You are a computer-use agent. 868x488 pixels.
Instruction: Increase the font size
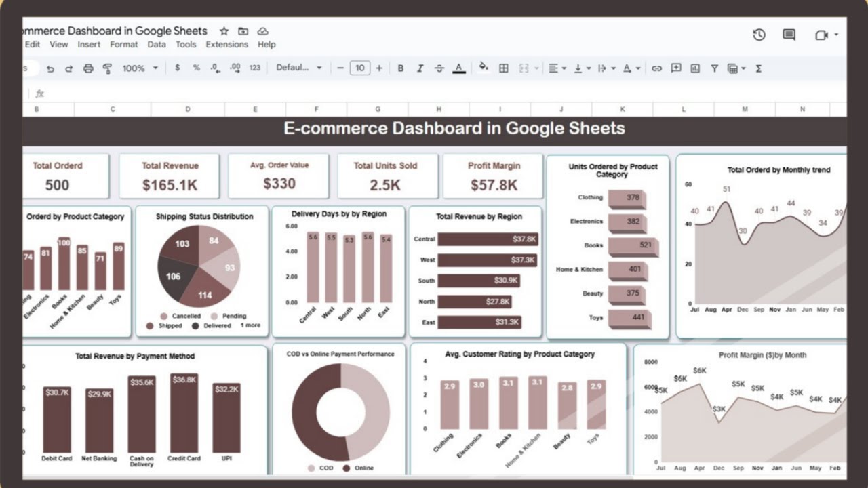tap(379, 68)
